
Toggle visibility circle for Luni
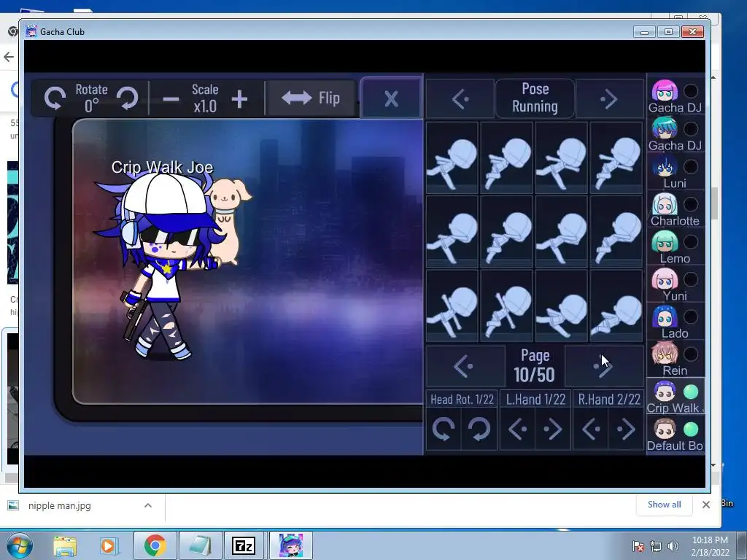(x=691, y=166)
